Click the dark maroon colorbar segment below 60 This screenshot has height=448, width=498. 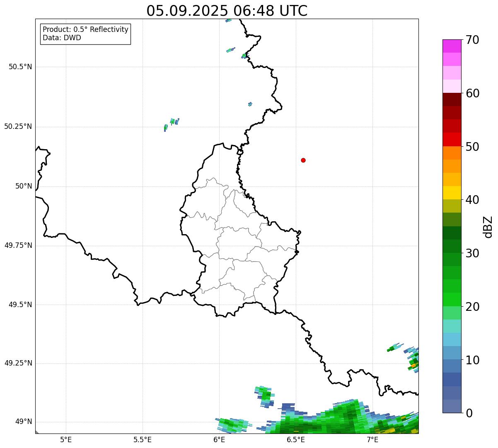[x=452, y=99]
